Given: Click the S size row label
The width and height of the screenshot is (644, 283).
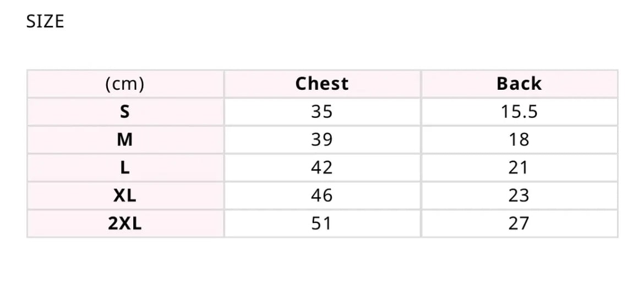Looking at the screenshot, I should point(125,112).
